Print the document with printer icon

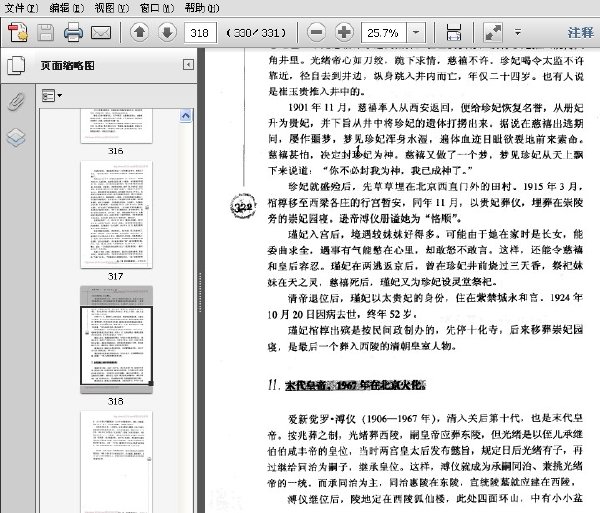[73, 33]
